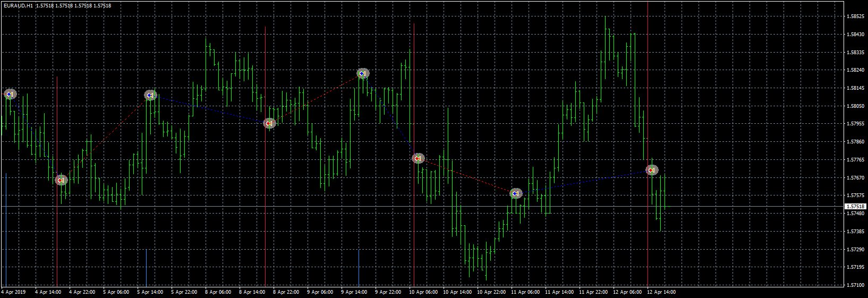The width and height of the screenshot is (868, 298).
Task: Click the 12 Apr 06:00 time label
Action: pyautogui.click(x=627, y=292)
